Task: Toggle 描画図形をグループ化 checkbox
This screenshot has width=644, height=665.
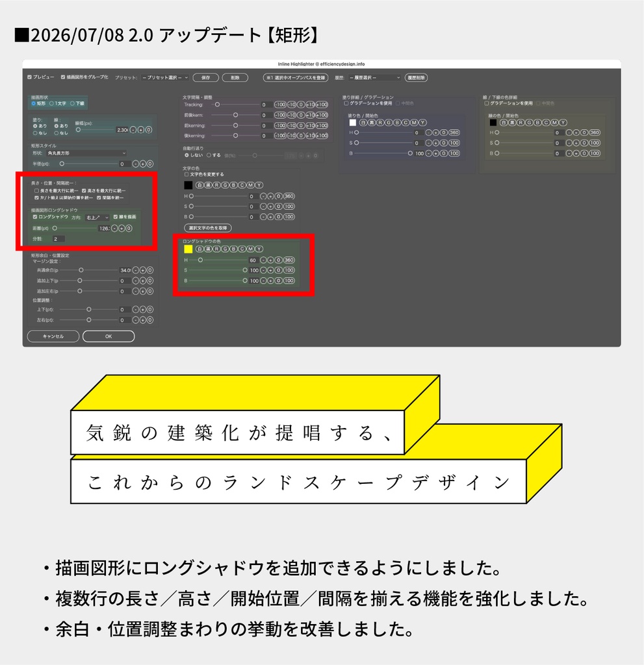Action: pyautogui.click(x=63, y=77)
